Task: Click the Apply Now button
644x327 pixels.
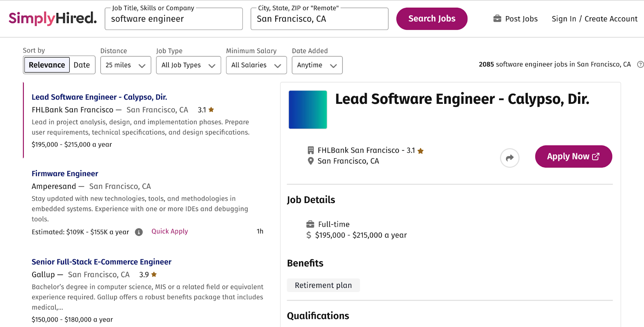Action: [x=573, y=156]
